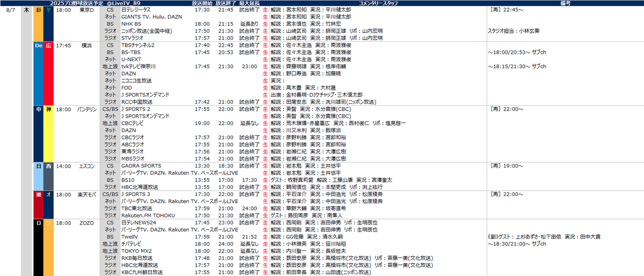Viewport: 644px width, 276px height.
Task: Select the venue cell バンテリン
Action: pos(86,109)
